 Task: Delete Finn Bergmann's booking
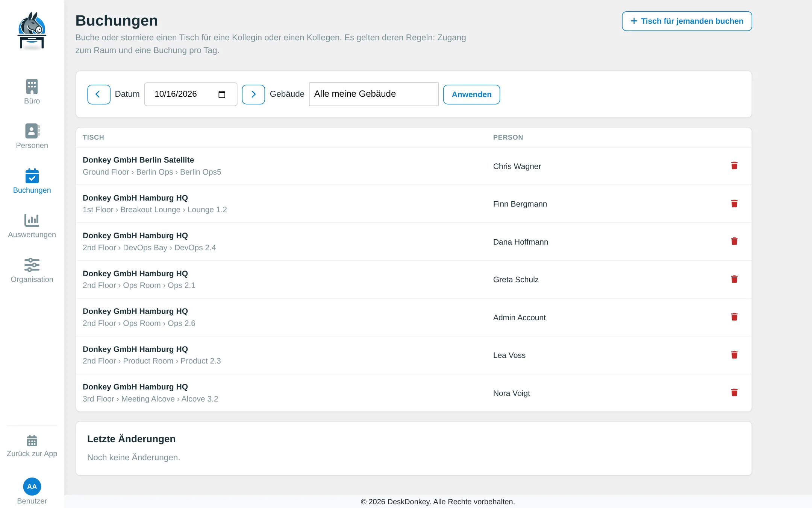tap(734, 204)
